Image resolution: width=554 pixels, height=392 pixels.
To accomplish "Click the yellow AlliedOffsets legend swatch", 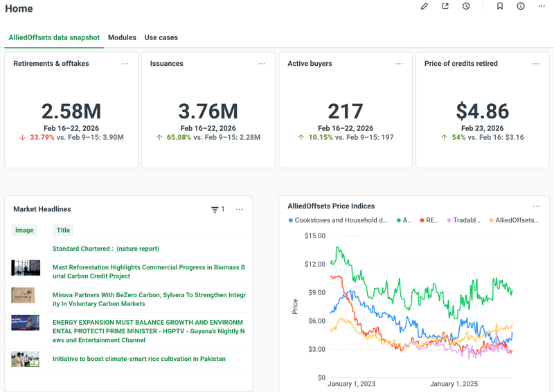I will click(x=492, y=220).
